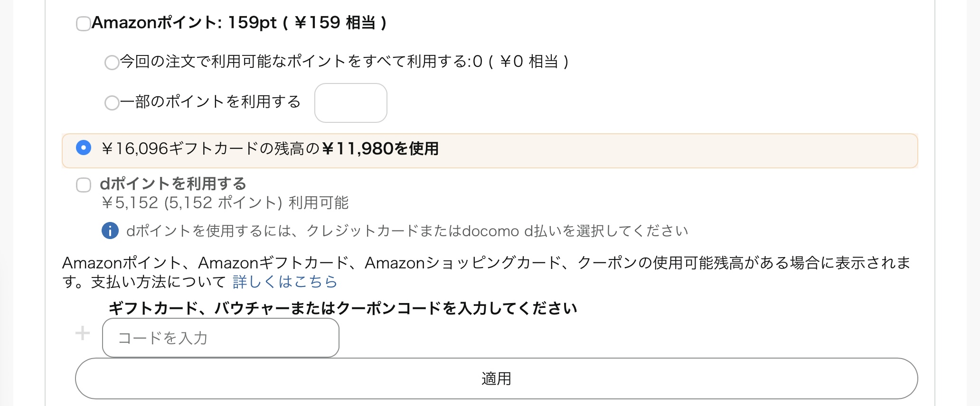Click the plus icon beside the code field

tap(83, 333)
